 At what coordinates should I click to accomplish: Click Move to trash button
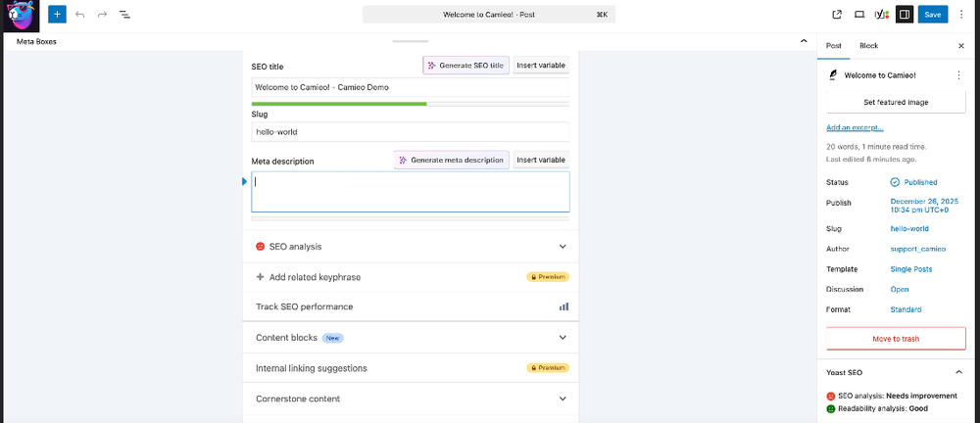896,339
